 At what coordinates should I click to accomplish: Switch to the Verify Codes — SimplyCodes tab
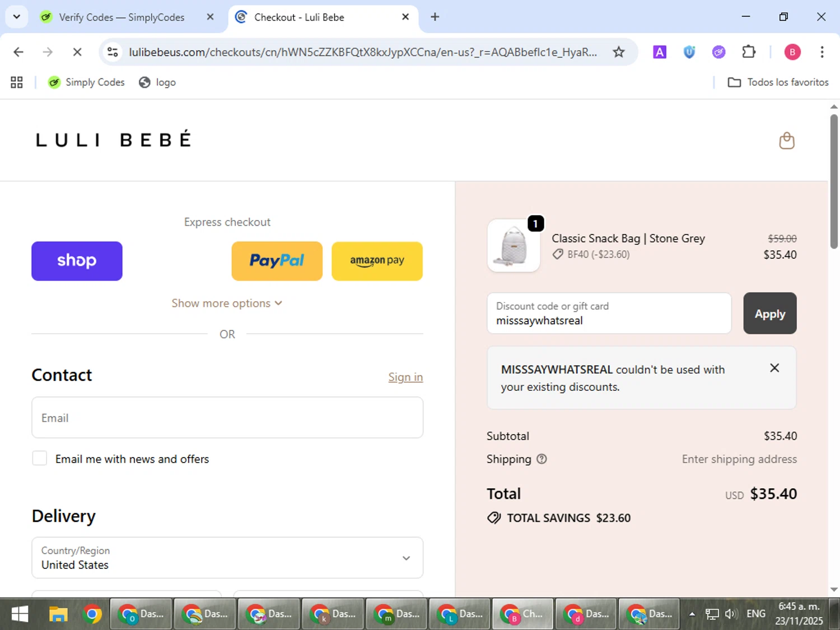pyautogui.click(x=120, y=17)
